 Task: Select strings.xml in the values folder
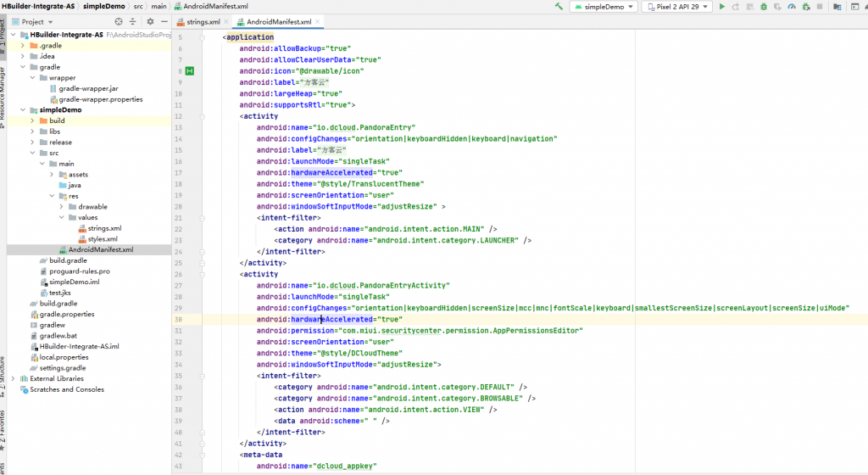coord(100,228)
